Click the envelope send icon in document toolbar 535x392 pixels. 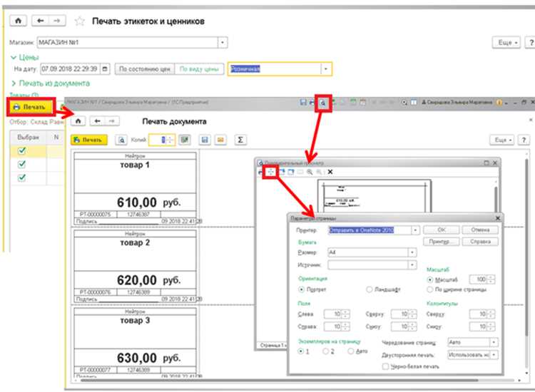coord(220,140)
